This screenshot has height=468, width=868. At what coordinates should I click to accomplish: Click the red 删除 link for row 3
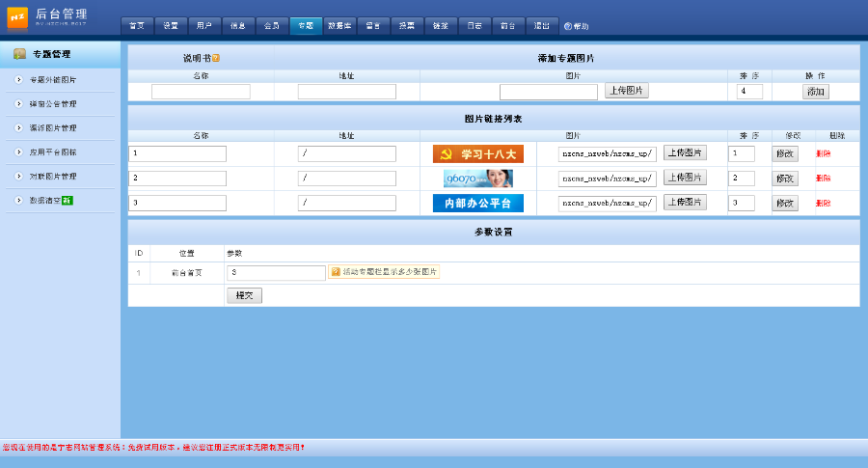coord(823,203)
